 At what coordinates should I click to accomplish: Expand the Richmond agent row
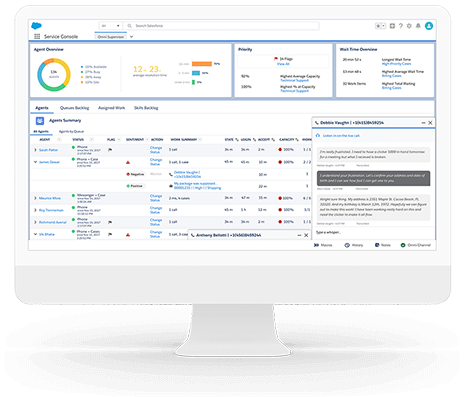coord(35,222)
